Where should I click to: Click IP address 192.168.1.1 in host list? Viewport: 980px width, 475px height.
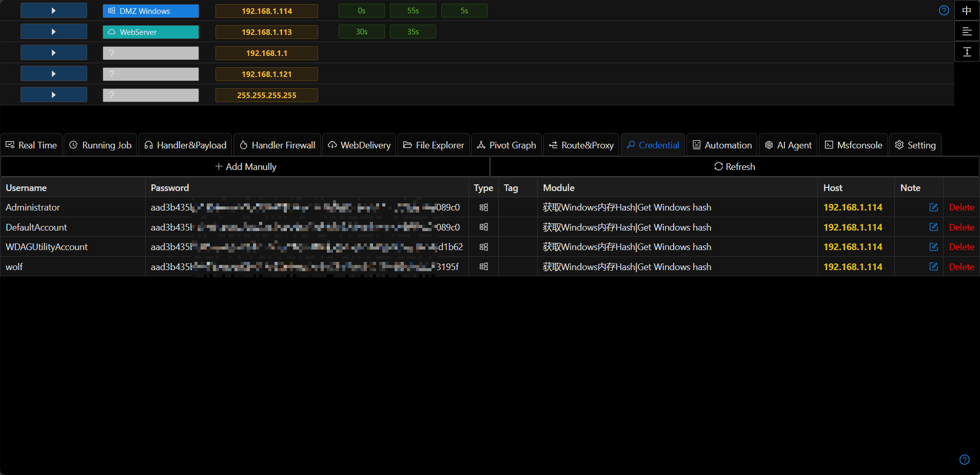[x=267, y=53]
